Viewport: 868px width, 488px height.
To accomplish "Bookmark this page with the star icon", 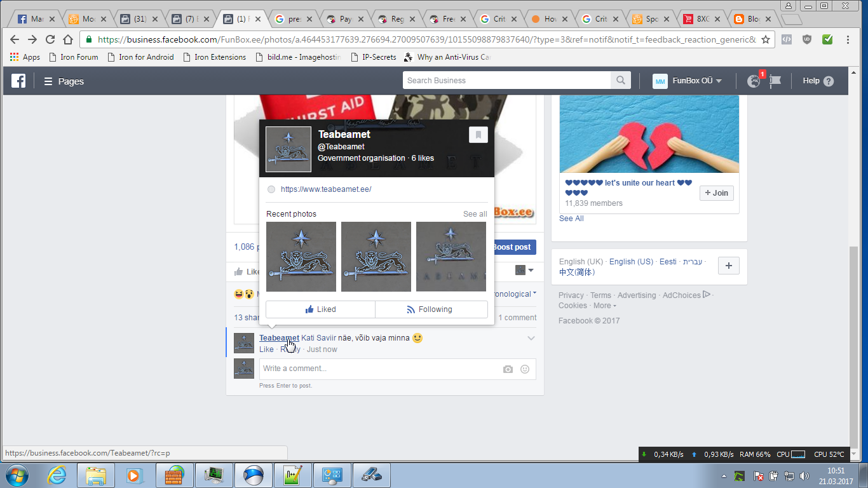I will (x=766, y=39).
